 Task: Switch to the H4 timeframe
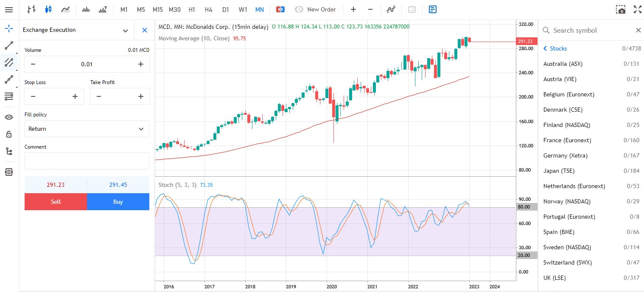[208, 9]
